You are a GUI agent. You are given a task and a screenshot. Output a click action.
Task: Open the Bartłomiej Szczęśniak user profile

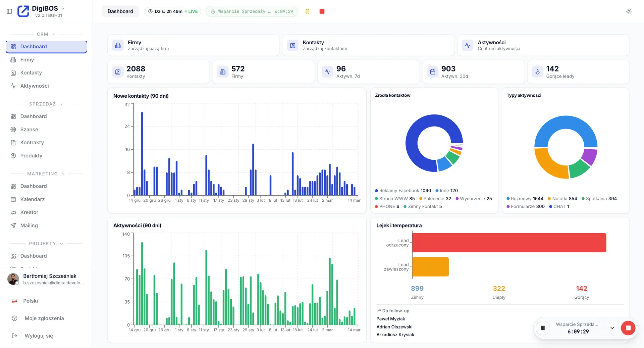click(x=46, y=279)
